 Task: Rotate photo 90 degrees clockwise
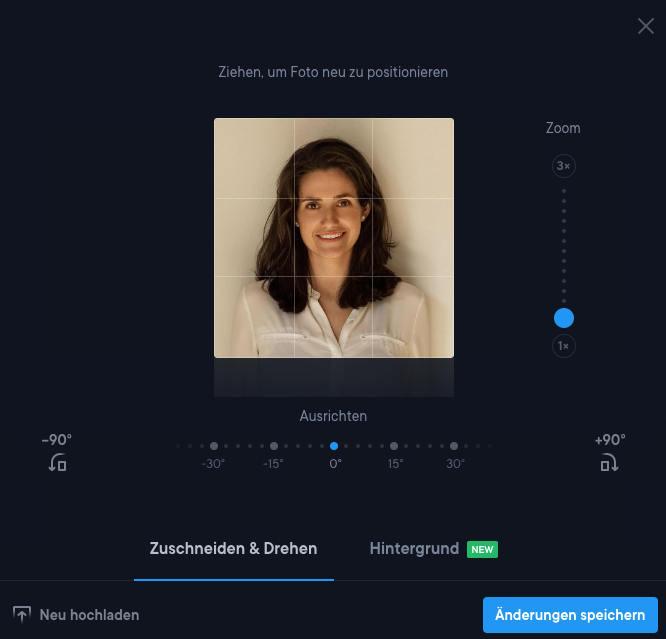click(x=609, y=463)
